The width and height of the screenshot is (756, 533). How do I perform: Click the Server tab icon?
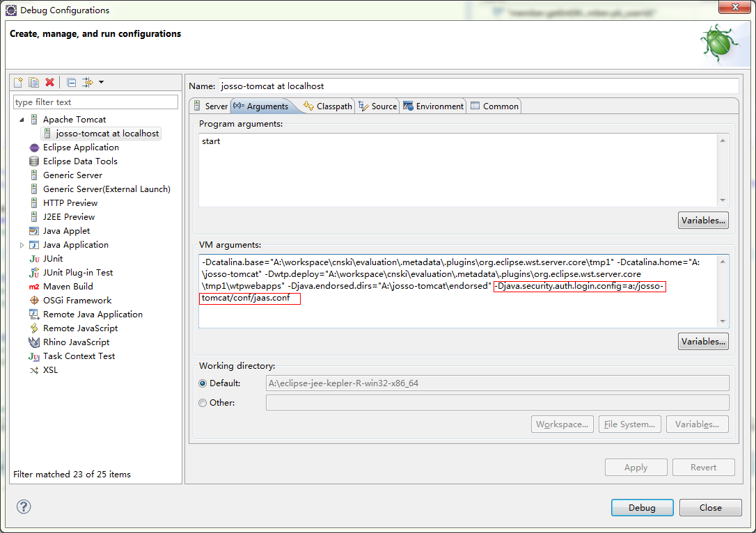tap(197, 106)
